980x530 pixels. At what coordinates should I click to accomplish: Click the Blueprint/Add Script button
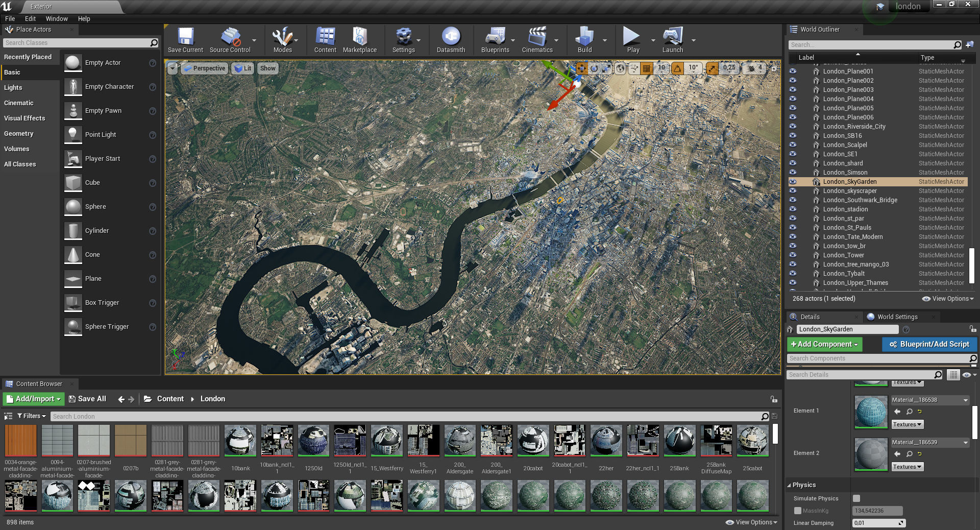929,345
